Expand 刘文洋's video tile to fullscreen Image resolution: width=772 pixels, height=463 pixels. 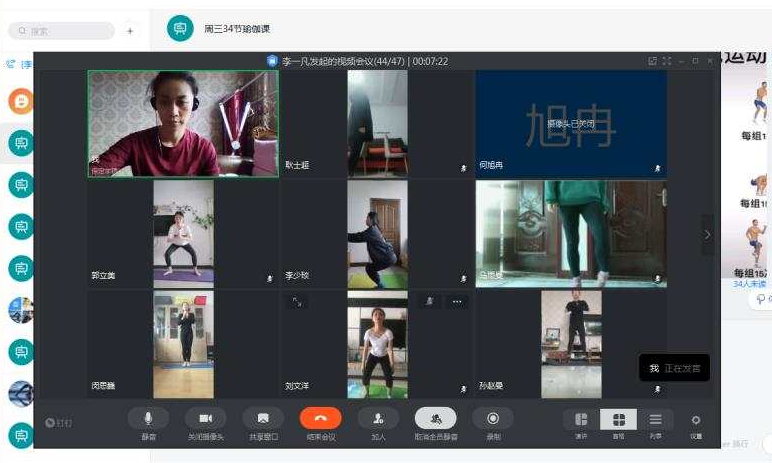[297, 301]
